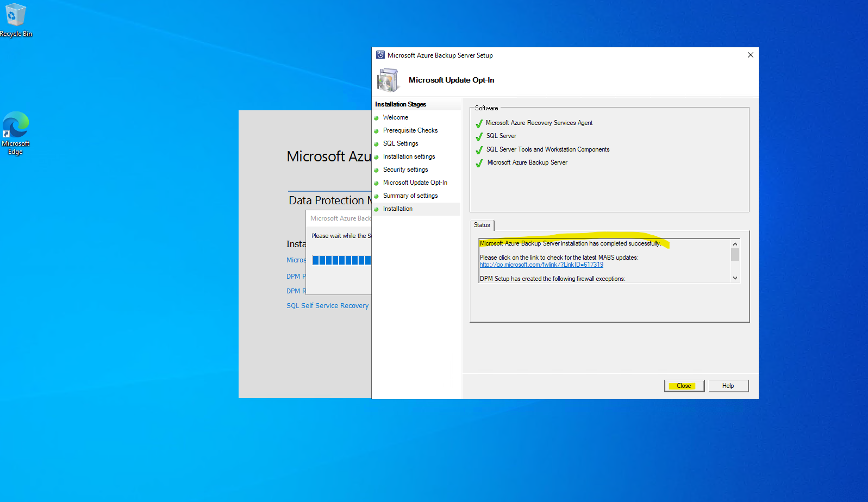Launch Microsoft Edge from the desktop shortcut

15,133
